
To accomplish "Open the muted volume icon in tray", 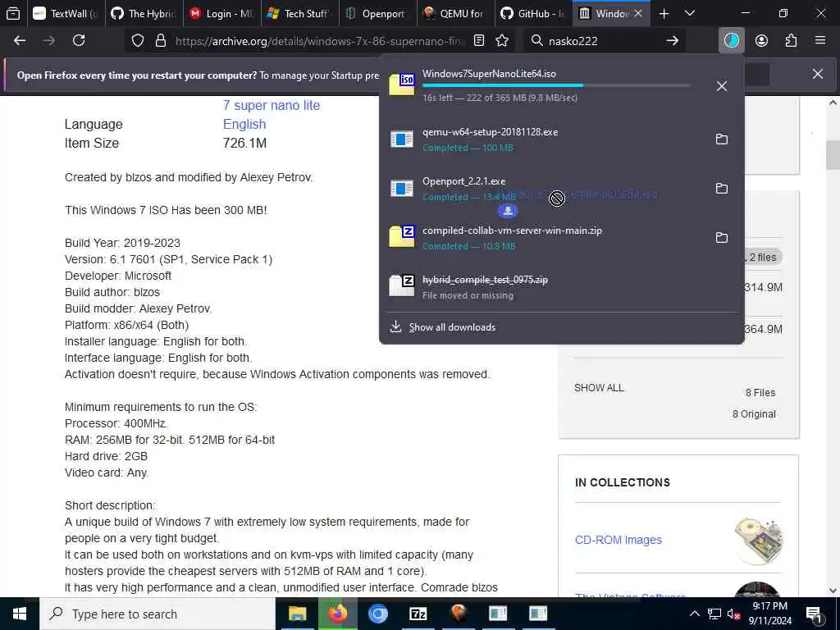I will 733,614.
